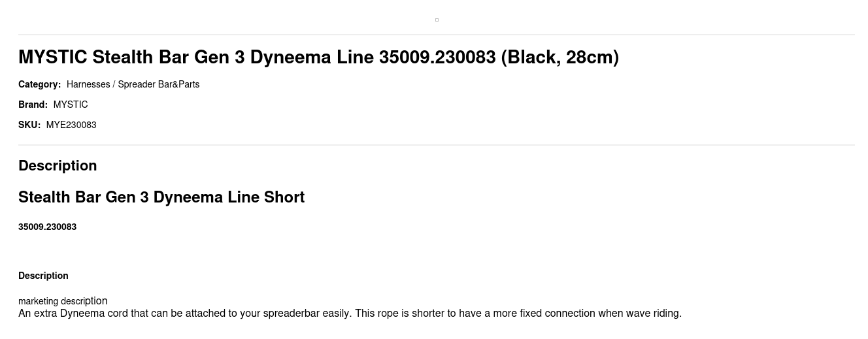Click the sentence starting "An extra Dyneema cord"
This screenshot has height=339, width=868.
tap(185, 314)
